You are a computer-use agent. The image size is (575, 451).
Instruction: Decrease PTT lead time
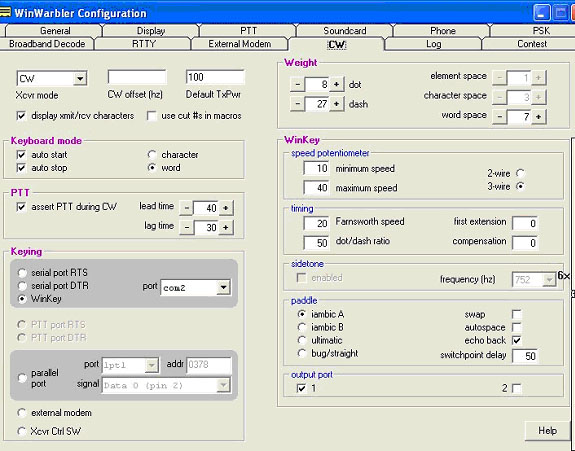pyautogui.click(x=187, y=208)
